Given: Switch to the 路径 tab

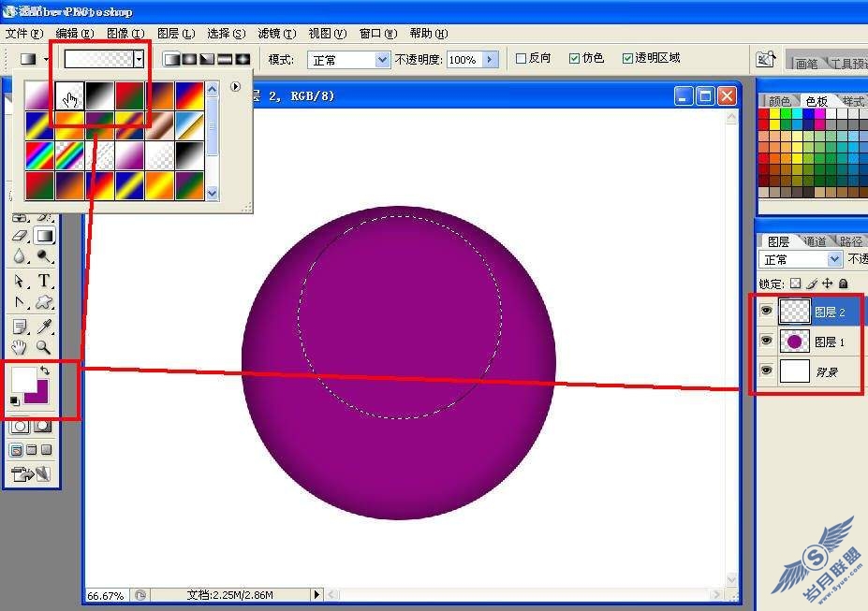Looking at the screenshot, I should [851, 241].
